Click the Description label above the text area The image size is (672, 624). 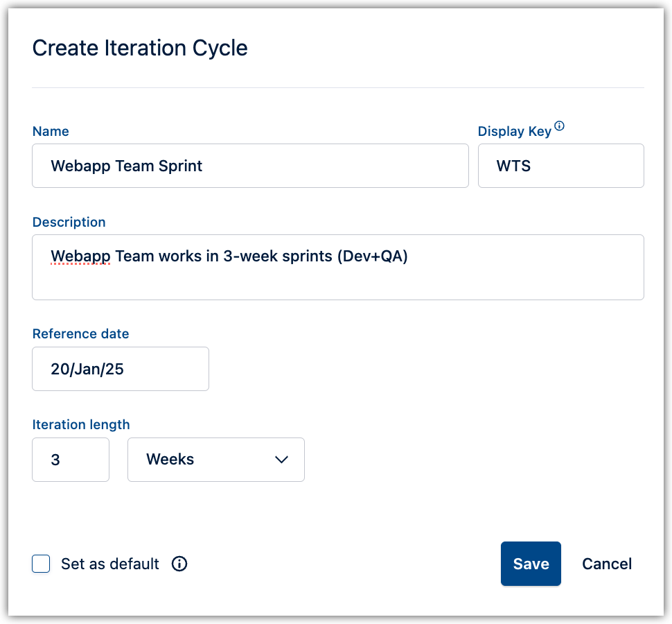69,222
